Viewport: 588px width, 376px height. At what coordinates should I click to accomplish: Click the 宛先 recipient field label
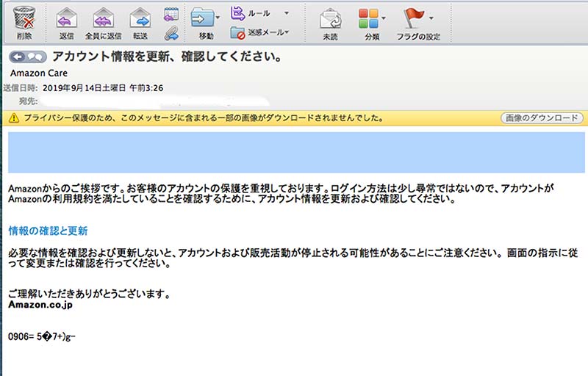pos(28,101)
